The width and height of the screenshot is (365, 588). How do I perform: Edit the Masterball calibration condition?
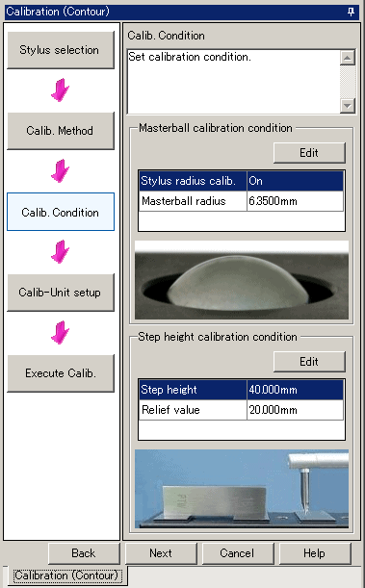309,153
